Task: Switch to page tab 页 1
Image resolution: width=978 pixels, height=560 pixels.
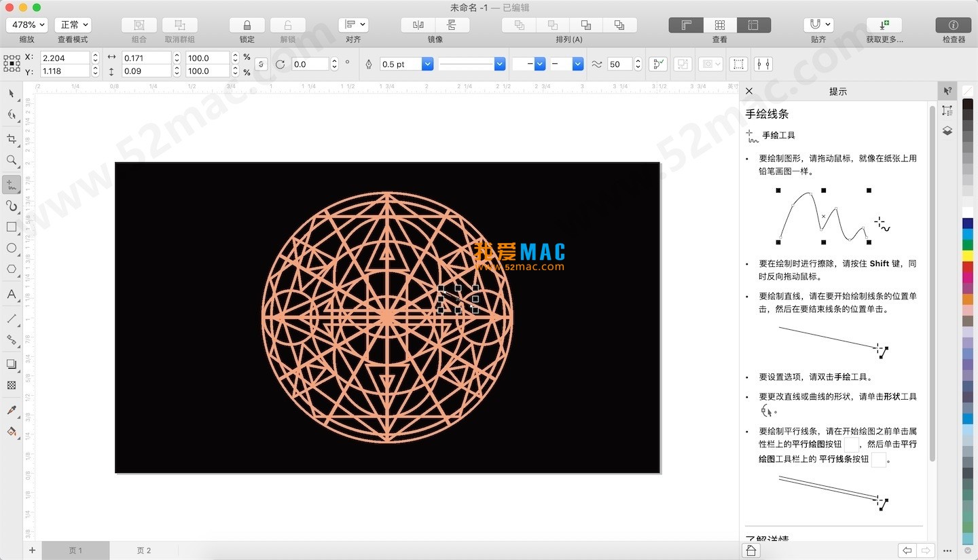Action: 75,550
